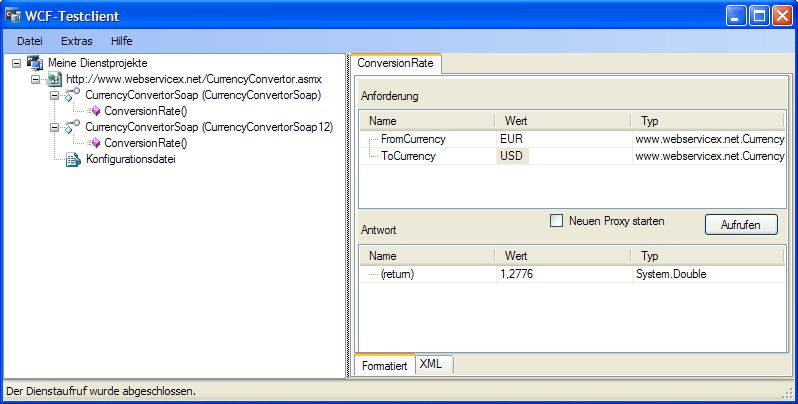The width and height of the screenshot is (798, 404).
Task: Click the purple method icon under CurrencyConvertorSoap12
Action: click(94, 143)
